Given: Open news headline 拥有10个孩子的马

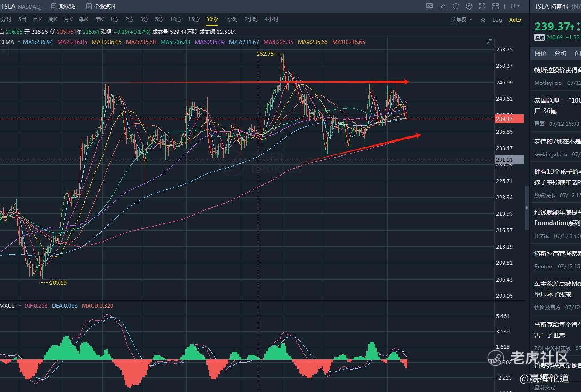Looking at the screenshot, I should 557,177.
